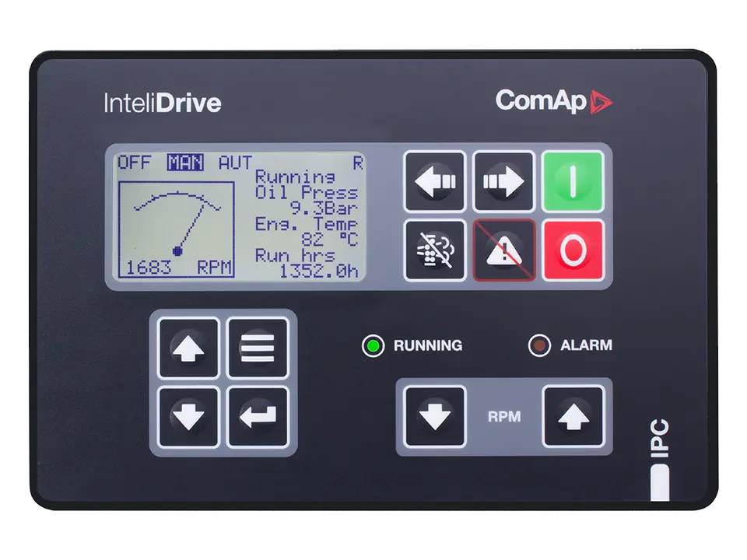Viewport: 747px width, 560px height.
Task: Click the 9.3Bar value
Action: click(x=324, y=208)
